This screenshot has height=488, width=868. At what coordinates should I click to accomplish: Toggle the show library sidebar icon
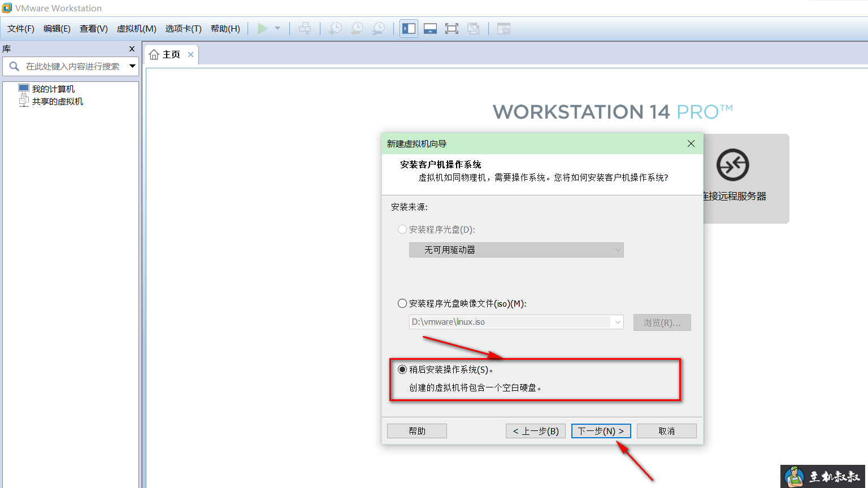click(409, 28)
